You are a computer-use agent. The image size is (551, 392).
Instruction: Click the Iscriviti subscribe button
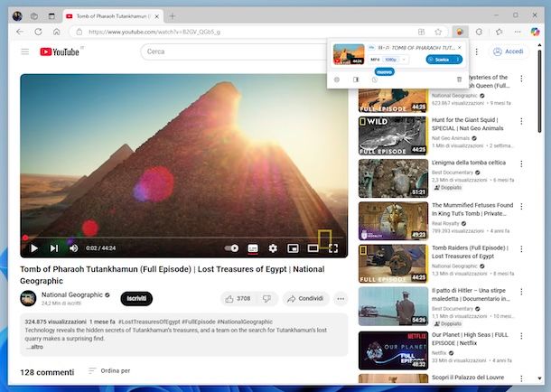[x=136, y=299]
